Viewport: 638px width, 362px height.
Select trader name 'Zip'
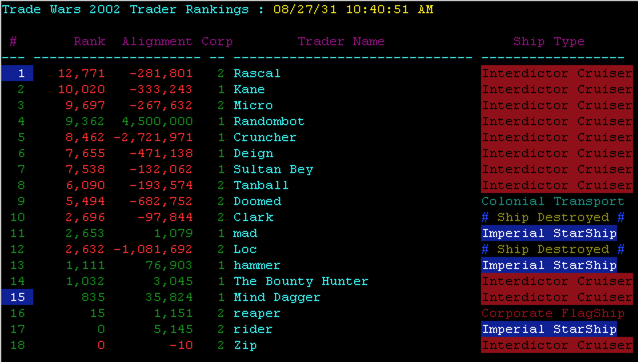click(x=245, y=345)
